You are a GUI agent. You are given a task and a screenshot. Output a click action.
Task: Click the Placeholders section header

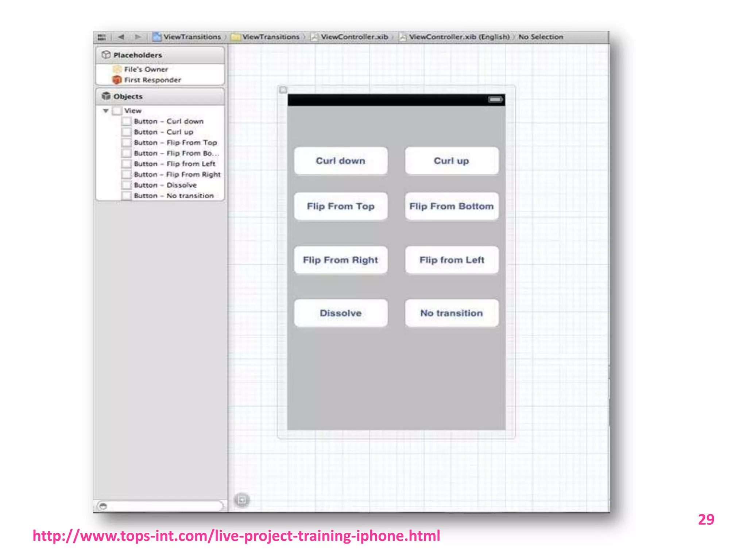160,55
